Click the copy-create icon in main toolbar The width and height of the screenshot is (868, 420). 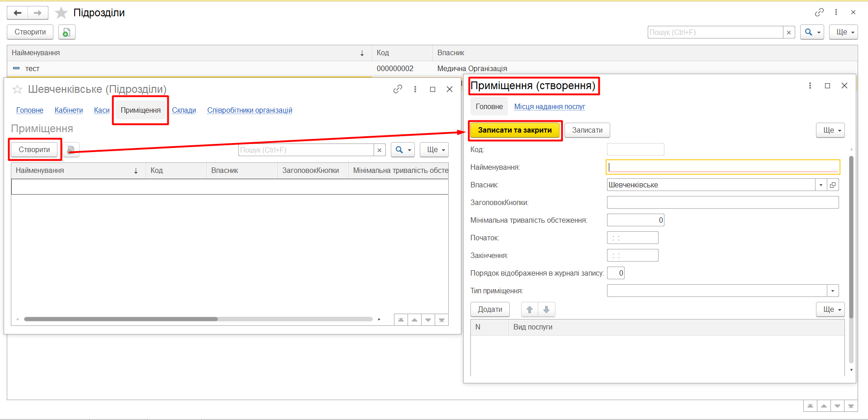[66, 32]
